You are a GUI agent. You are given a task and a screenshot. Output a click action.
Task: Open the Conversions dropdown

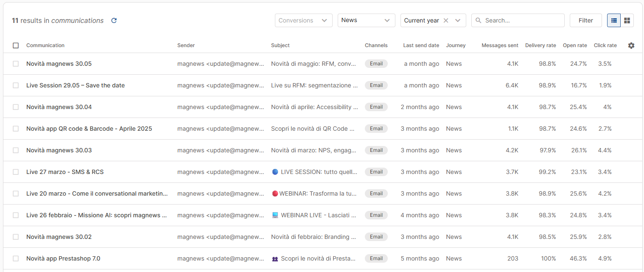303,20
